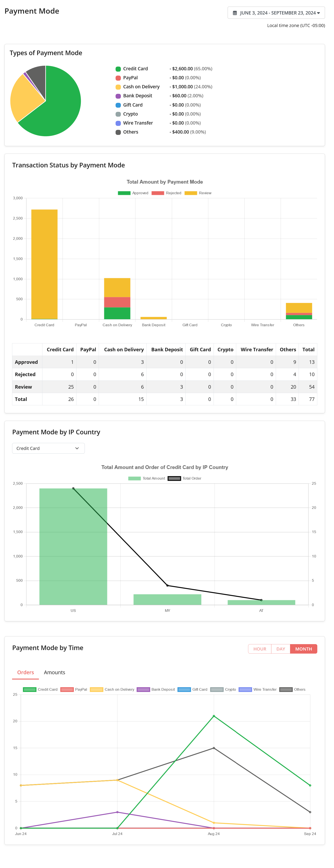
Task: Click the date range dropdown caret
Action: [318, 13]
